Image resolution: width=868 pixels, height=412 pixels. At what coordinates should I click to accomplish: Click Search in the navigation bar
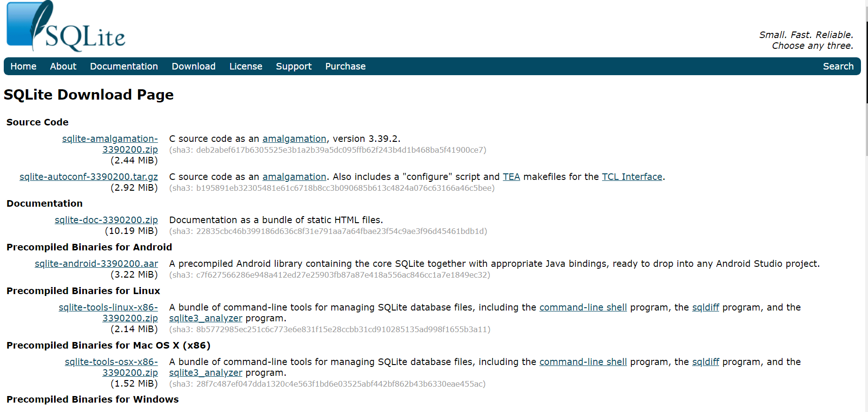[838, 66]
